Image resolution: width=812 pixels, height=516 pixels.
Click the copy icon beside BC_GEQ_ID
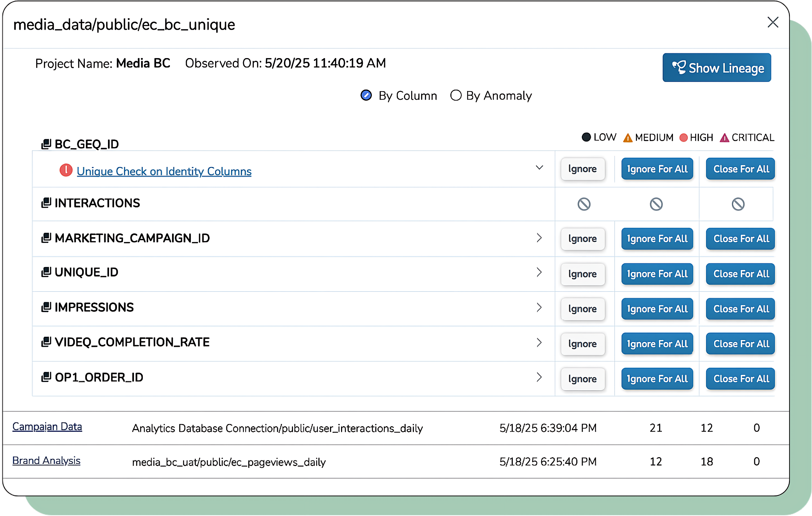pyautogui.click(x=46, y=144)
